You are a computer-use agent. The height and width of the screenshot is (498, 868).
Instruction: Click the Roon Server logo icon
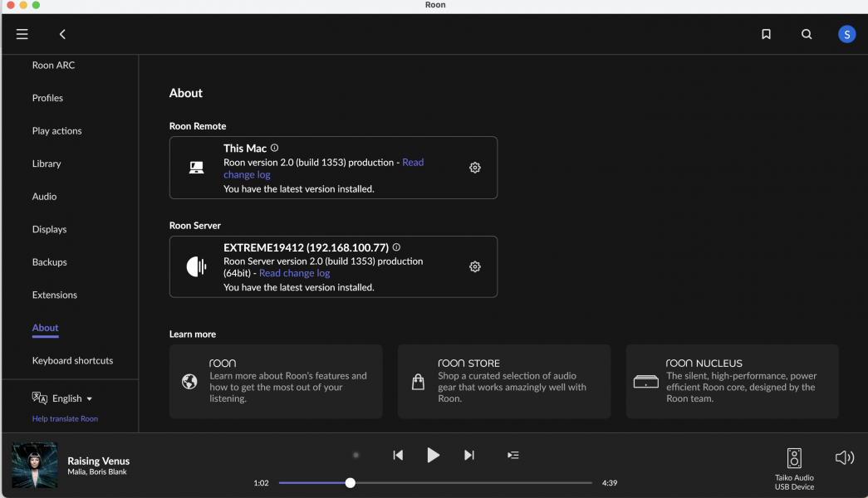[197, 266]
